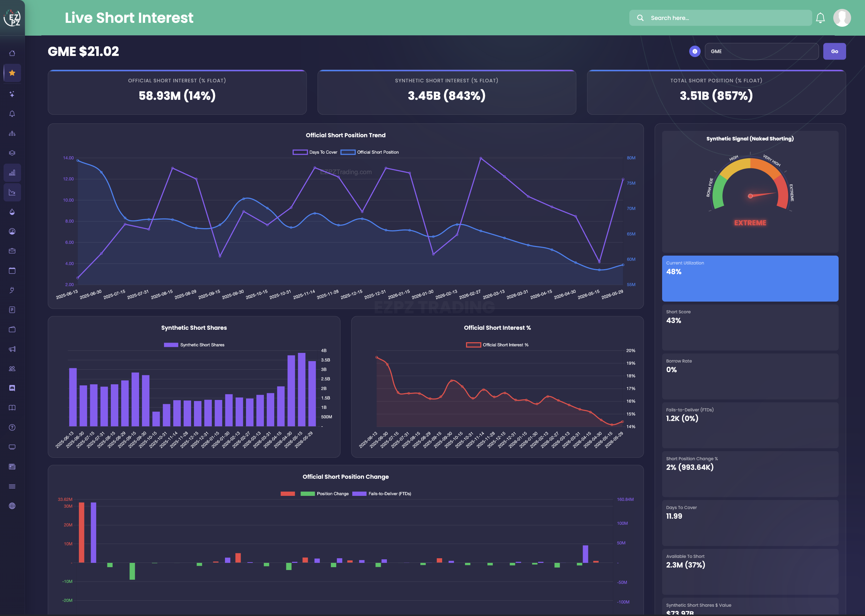Toggle the Official Short Interest % legend item
Screen dimensions: 865x616
tap(497, 345)
